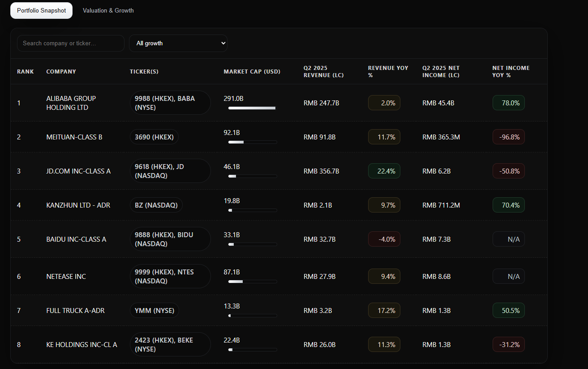Click the market cap bar under 87.1B
Viewport: 588px width, 369px height.
click(253, 282)
